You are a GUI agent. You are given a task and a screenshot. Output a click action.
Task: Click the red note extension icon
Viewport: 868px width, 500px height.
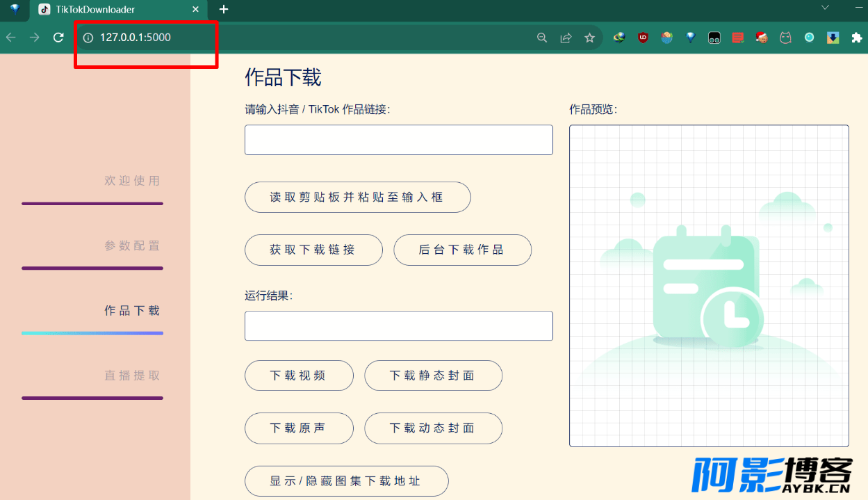coord(738,38)
